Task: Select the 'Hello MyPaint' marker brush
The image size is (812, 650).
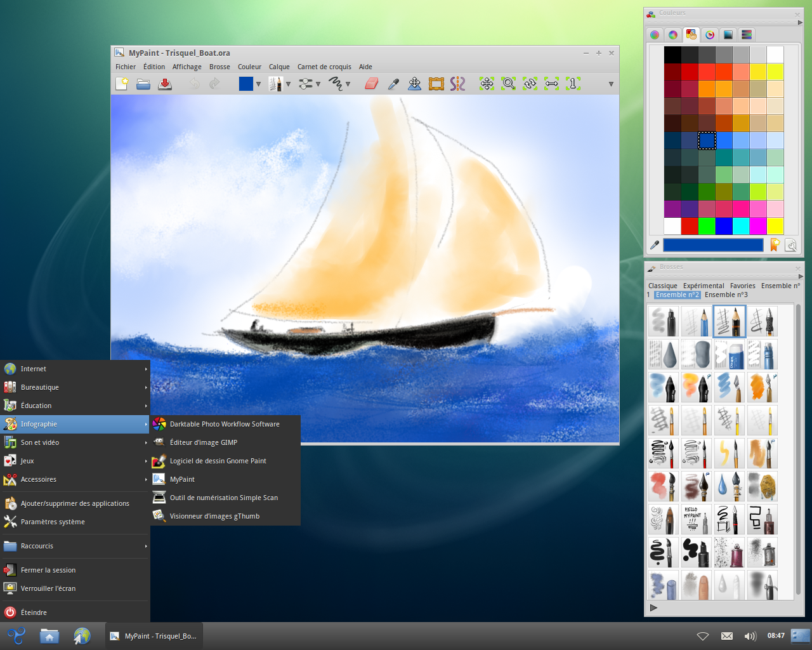Action: 696,519
